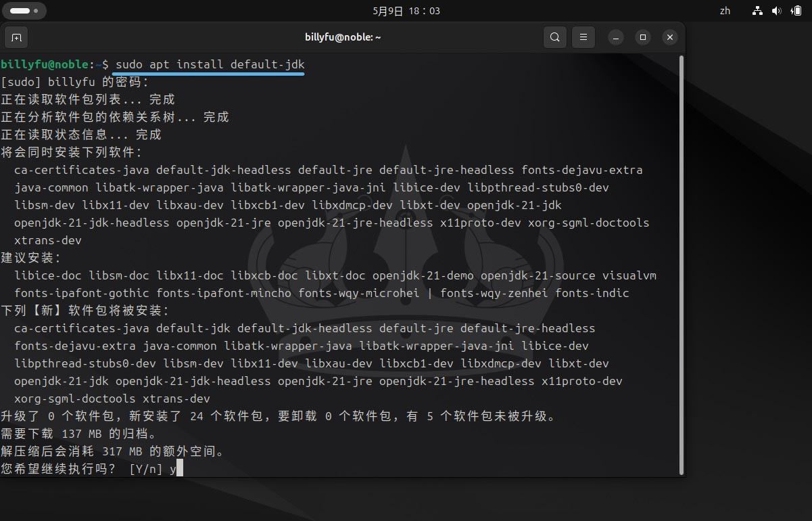Image resolution: width=812 pixels, height=521 pixels.
Task: Click the visualvm suggested package name
Action: [x=629, y=275]
